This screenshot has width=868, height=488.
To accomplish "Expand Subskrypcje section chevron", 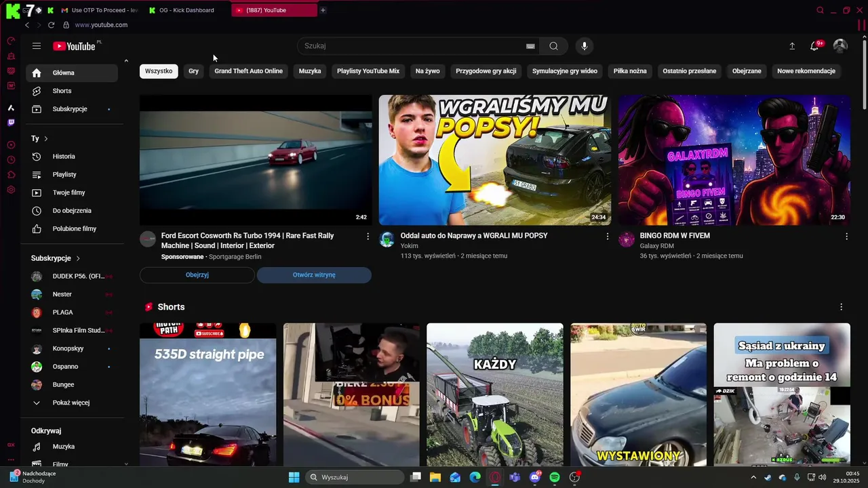I will 78,258.
